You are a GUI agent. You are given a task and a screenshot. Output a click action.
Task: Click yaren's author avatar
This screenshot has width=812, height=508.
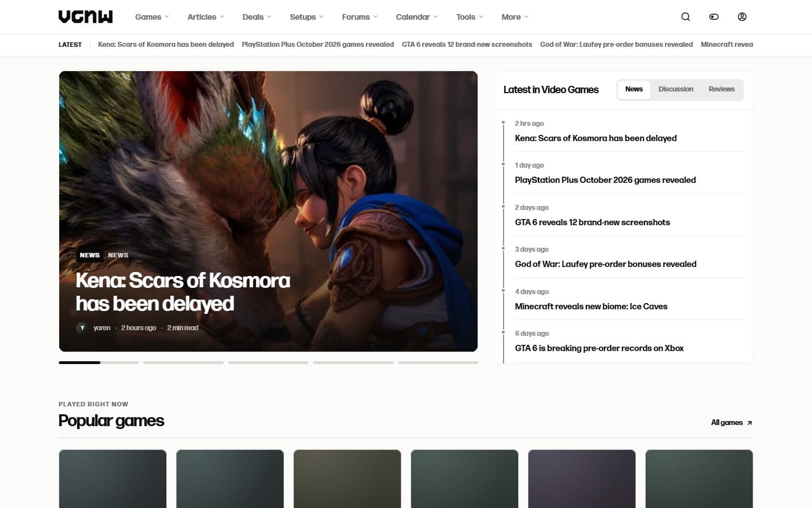click(x=82, y=328)
